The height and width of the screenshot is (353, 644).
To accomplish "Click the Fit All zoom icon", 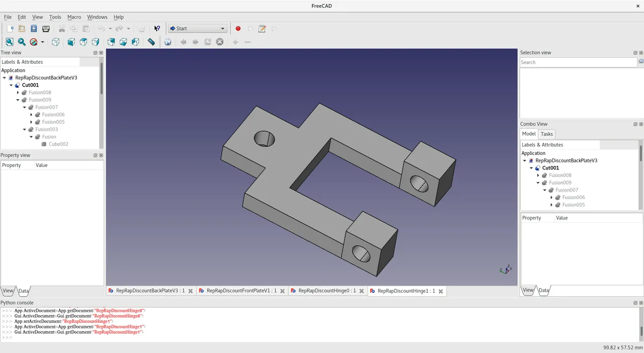I will (x=10, y=42).
